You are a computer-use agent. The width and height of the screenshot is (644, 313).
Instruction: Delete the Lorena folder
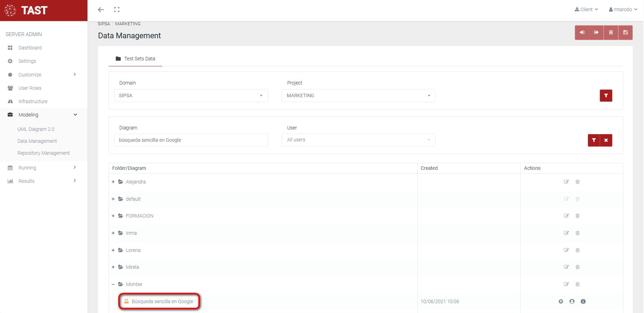578,250
